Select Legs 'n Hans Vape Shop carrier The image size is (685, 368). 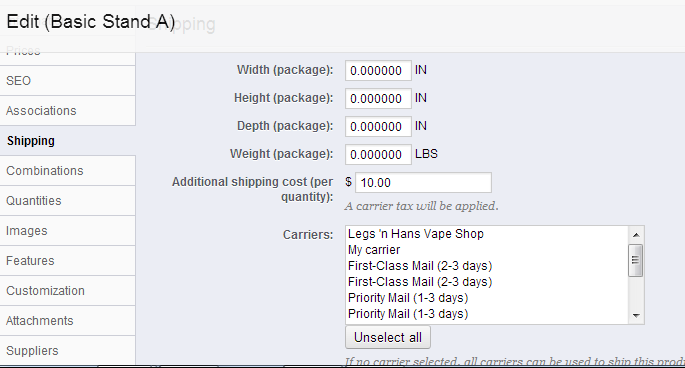487,234
